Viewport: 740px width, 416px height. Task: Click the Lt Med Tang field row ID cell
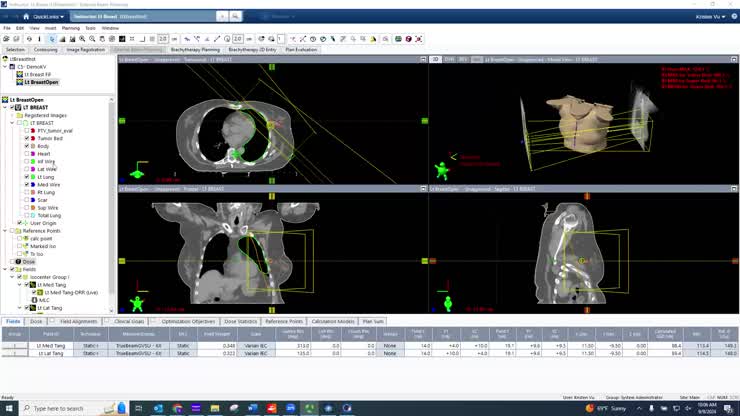pyautogui.click(x=51, y=346)
